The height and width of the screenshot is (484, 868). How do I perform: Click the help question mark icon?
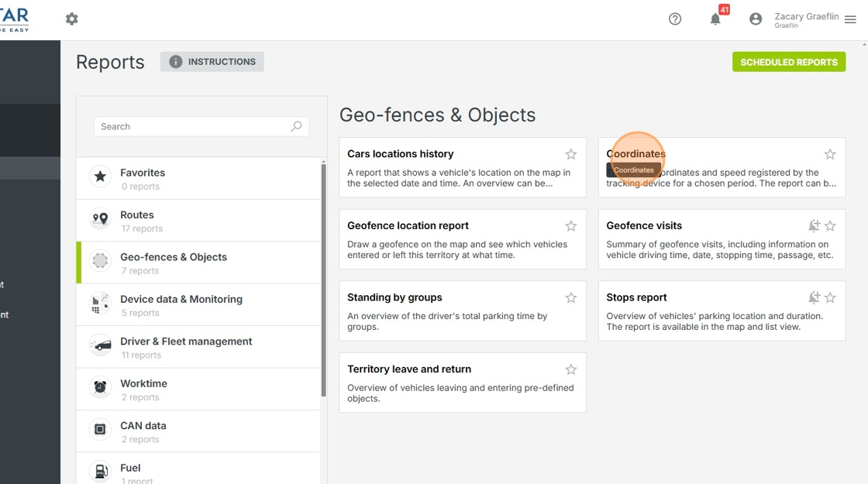[675, 19]
